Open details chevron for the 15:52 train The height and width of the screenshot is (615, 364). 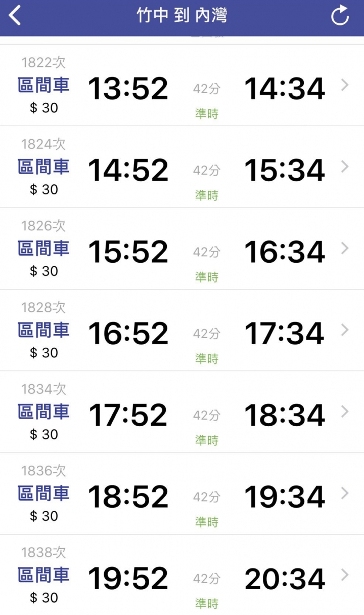click(345, 249)
